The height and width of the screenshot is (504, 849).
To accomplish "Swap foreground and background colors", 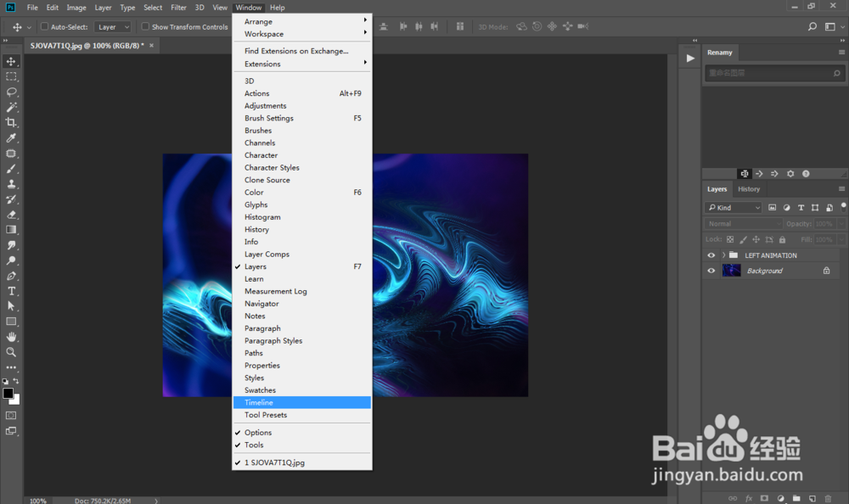I will 16,381.
